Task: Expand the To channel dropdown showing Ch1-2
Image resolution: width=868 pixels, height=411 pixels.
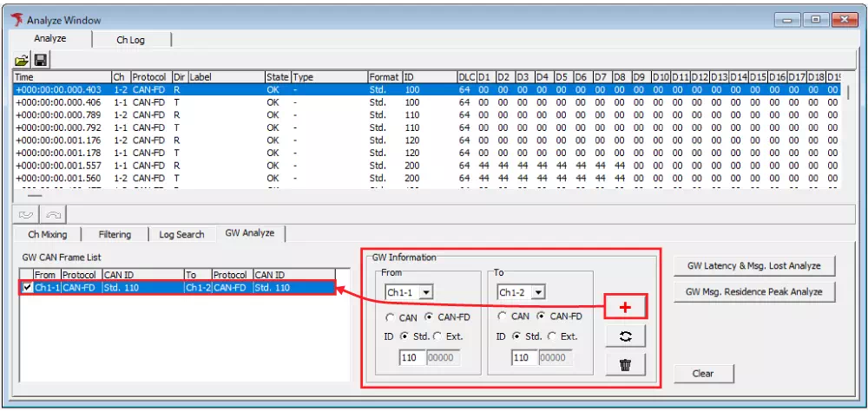Action: click(537, 293)
